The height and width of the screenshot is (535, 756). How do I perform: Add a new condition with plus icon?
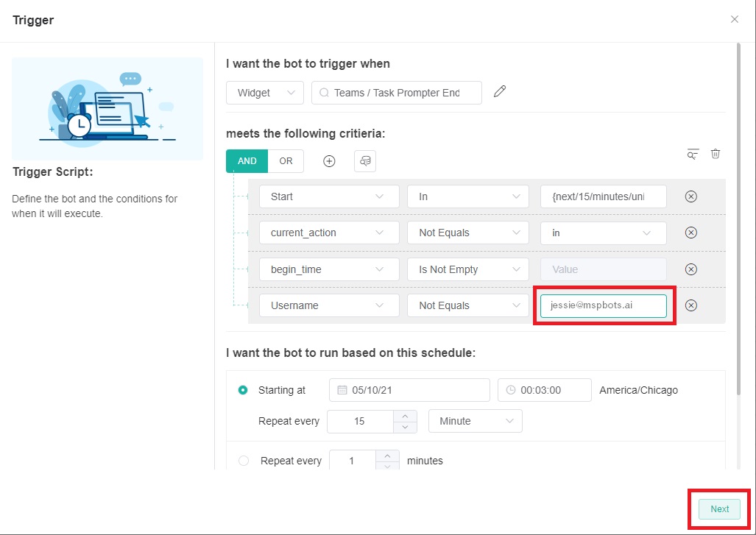[329, 161]
